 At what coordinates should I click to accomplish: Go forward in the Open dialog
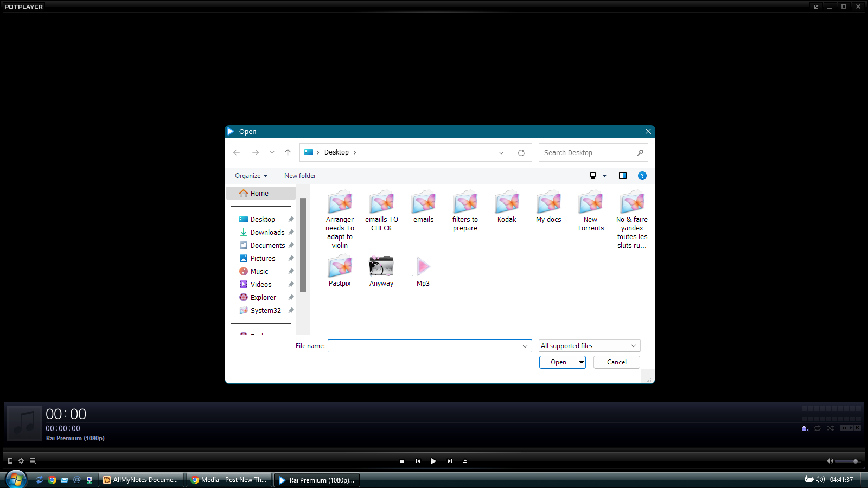[x=256, y=152]
